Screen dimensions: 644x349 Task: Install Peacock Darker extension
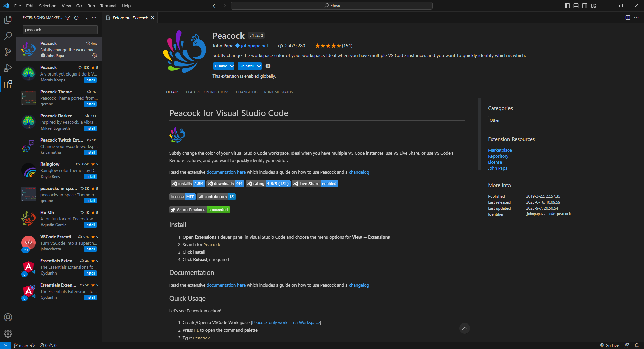click(90, 128)
